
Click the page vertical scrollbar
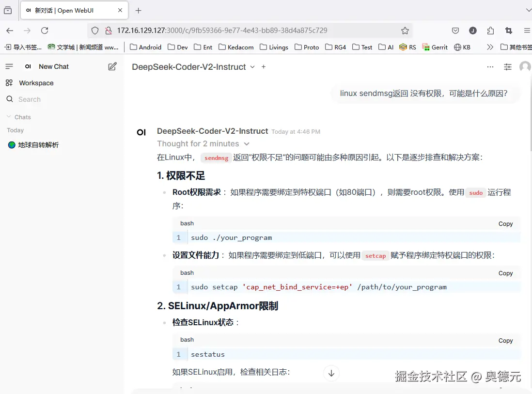point(531,113)
